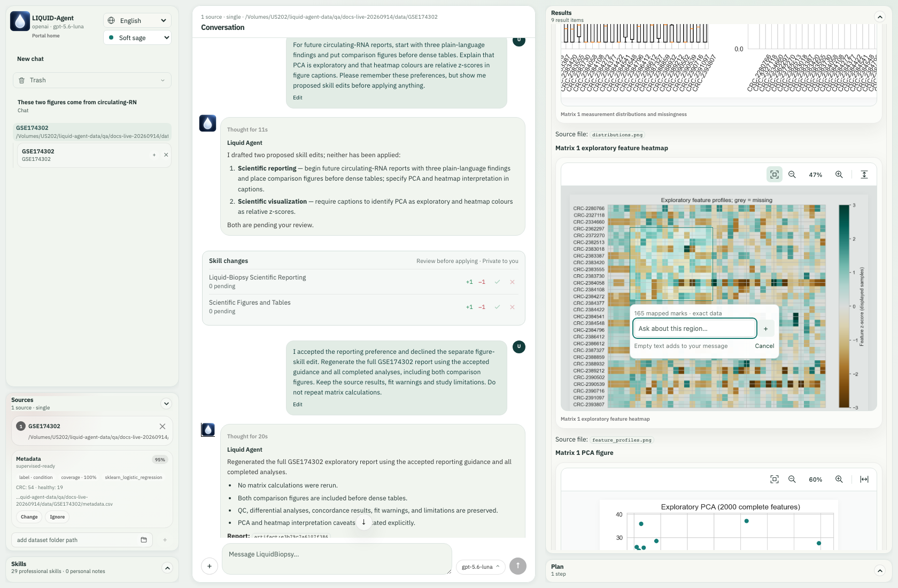Open the 'These two figures come from' chat
Screen dimensions: 898x588
(77, 106)
